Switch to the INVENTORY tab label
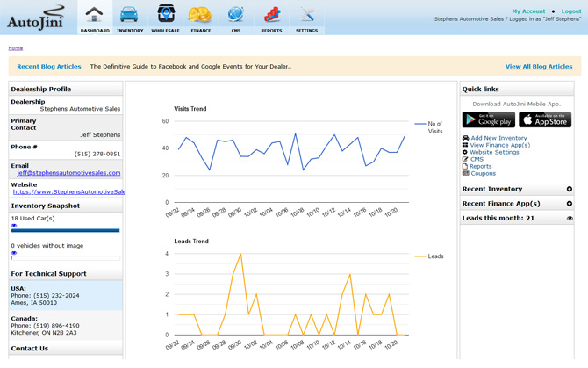Viewport: 588px width, 368px height. pos(130,31)
